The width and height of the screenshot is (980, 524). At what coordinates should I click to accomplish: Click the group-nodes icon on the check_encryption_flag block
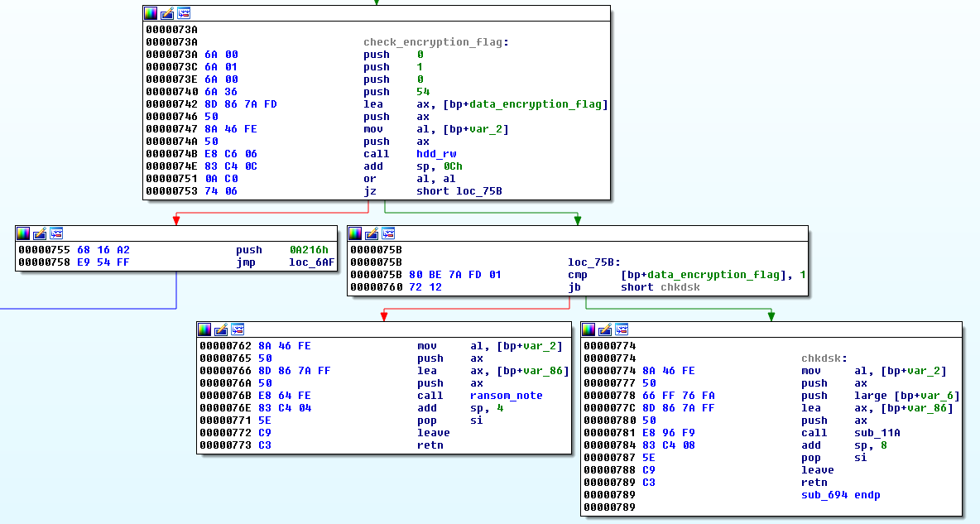click(183, 12)
